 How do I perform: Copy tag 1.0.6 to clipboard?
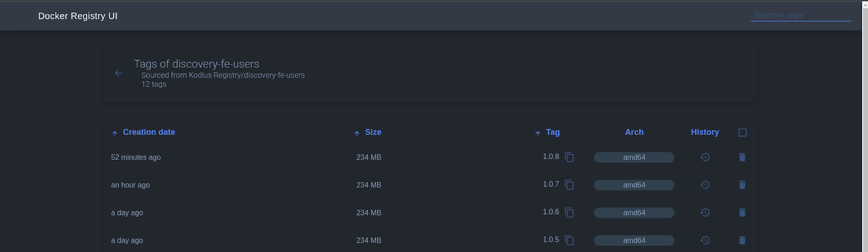pos(570,212)
